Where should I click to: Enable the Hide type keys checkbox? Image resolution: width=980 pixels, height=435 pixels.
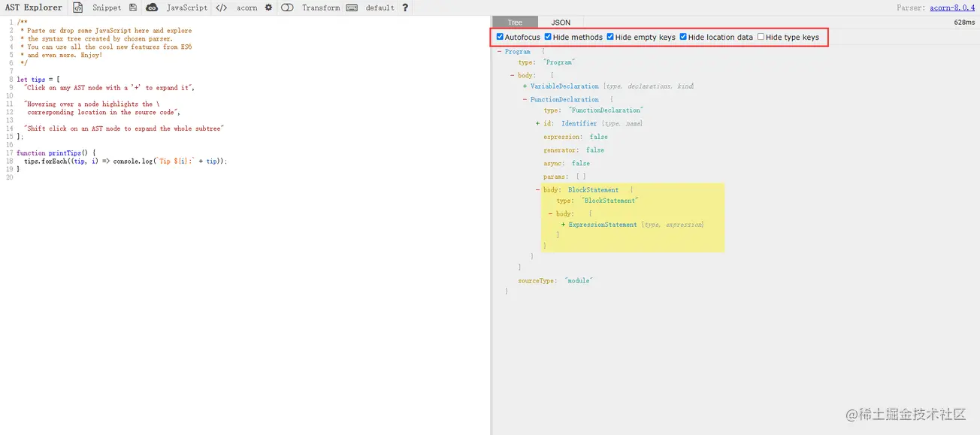tap(761, 37)
